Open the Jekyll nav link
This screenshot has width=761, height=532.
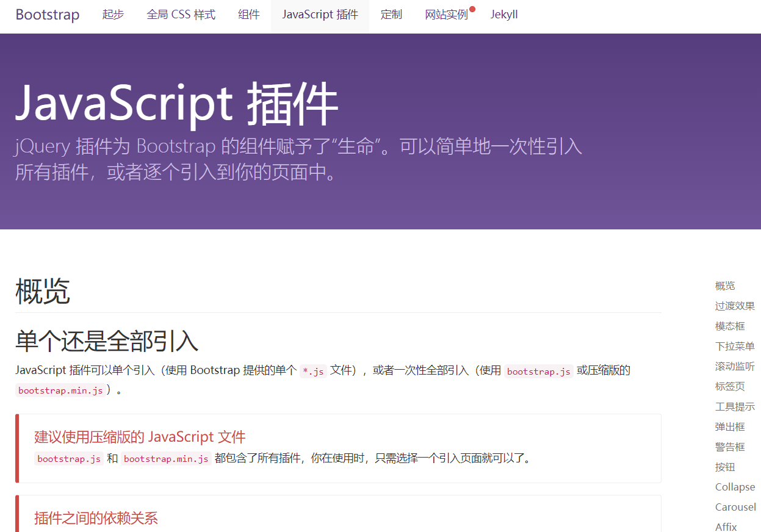click(x=504, y=15)
